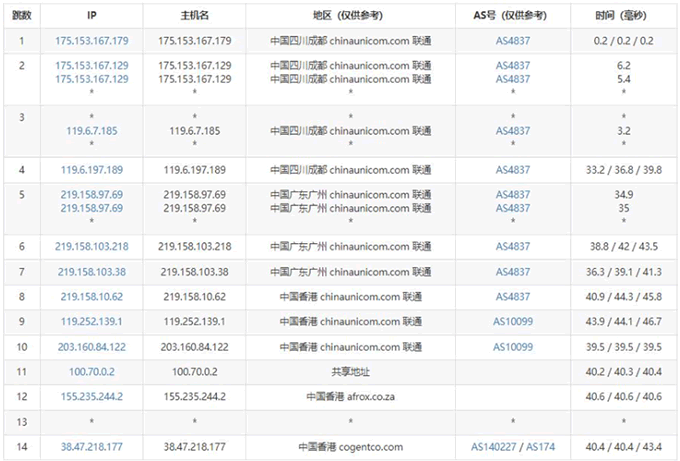Open IP link 203.160.84.122 in hop 10
This screenshot has width=680, height=461.
(x=92, y=347)
